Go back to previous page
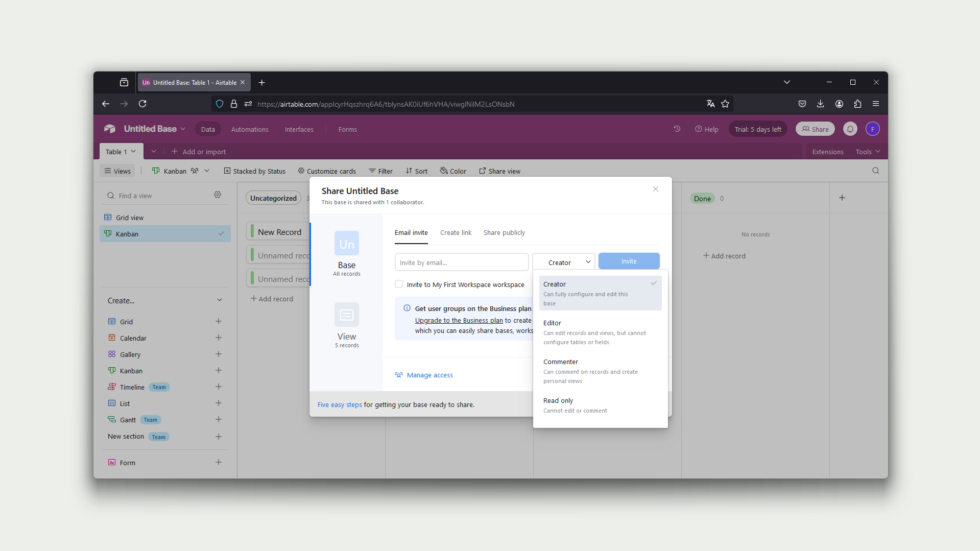 [106, 104]
